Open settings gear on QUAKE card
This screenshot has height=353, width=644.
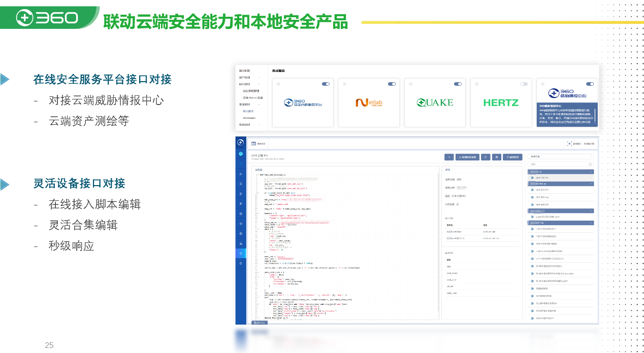coord(410,84)
